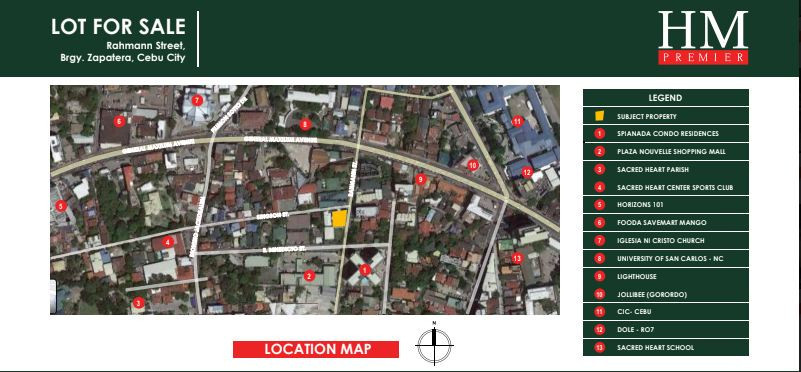This screenshot has height=372, width=801.
Task: Click map marker 4 on the aerial map
Action: point(167,242)
